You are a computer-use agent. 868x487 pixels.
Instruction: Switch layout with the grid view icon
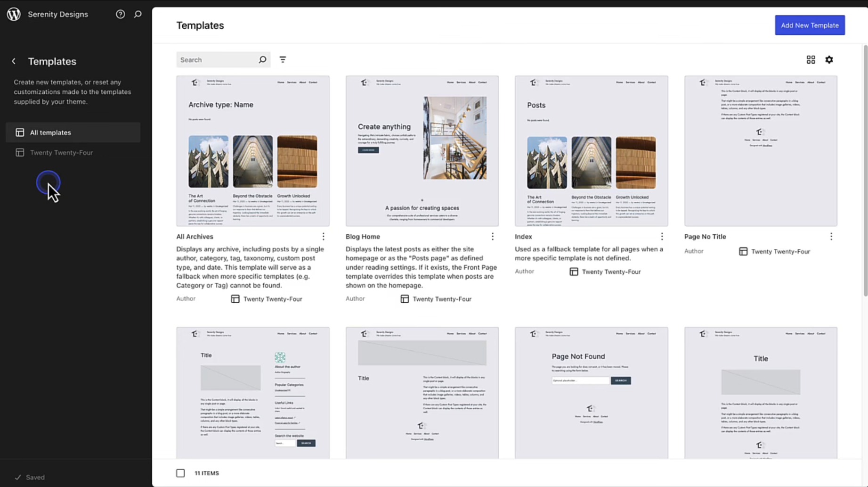click(811, 60)
